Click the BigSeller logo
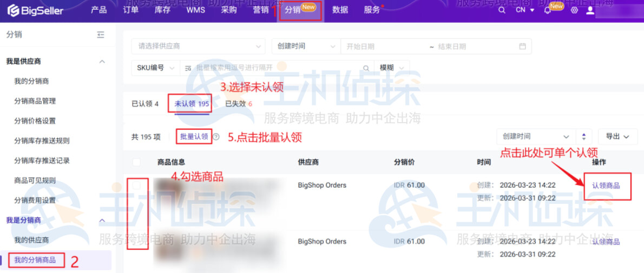The height and width of the screenshot is (273, 644). [36, 11]
